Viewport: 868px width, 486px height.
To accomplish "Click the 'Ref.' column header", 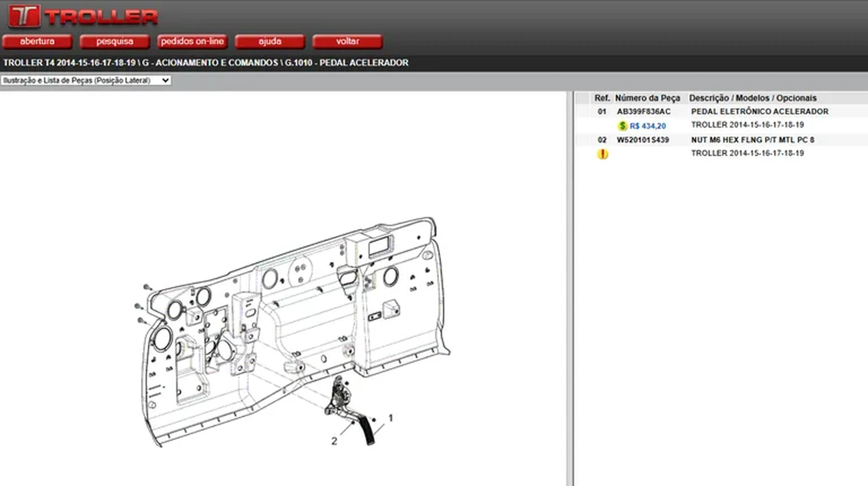I will pos(602,98).
